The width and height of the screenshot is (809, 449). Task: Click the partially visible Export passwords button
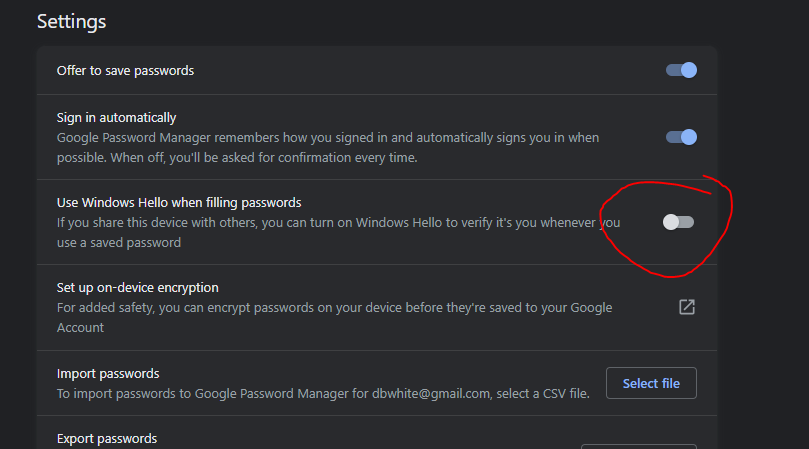tap(639, 446)
